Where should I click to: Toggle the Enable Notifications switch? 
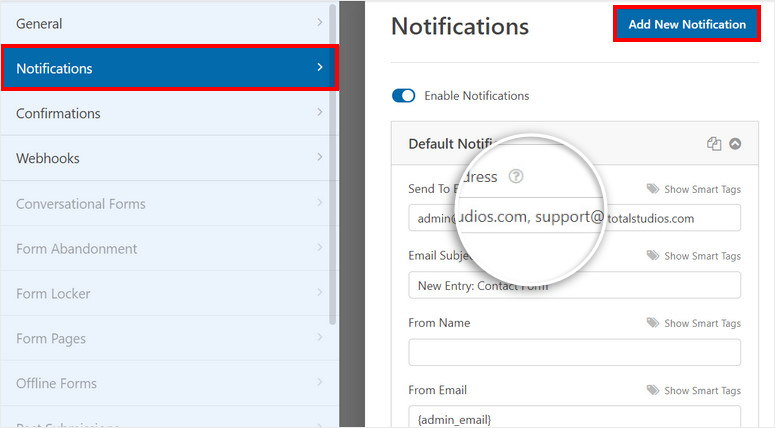click(x=403, y=96)
